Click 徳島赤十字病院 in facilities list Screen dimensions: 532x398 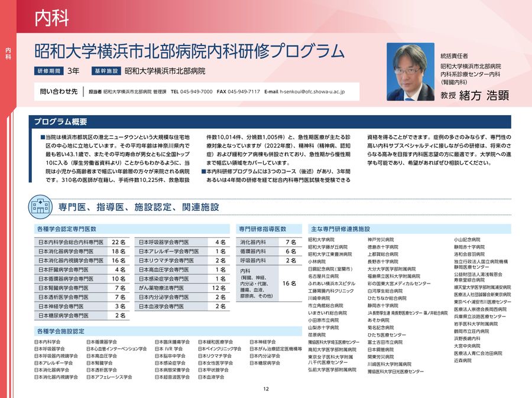pos(382,247)
